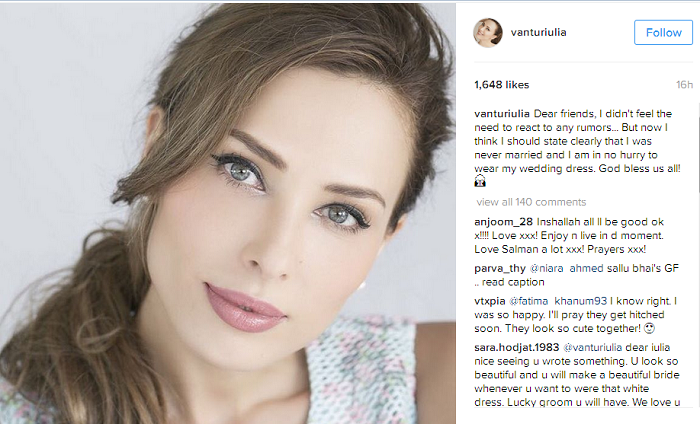Viewport: 700px width, 424px height.
Task: Click the vanturiulia name in the caption
Action: (502, 114)
